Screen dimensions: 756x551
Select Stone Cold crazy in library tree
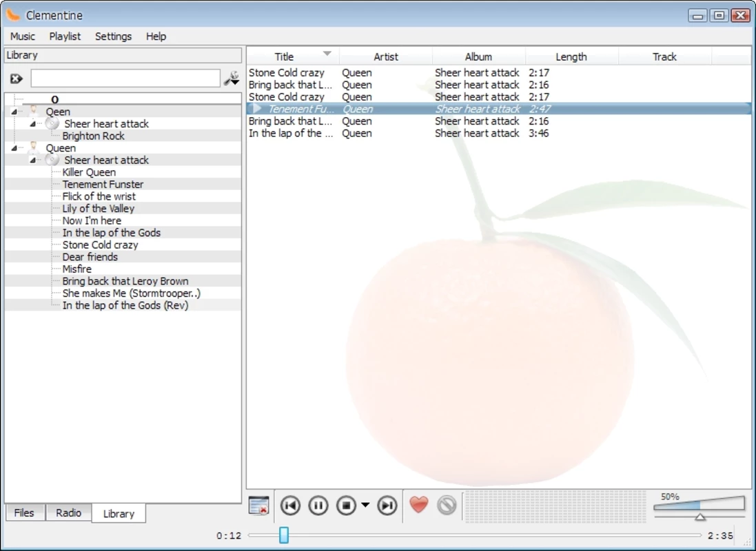click(x=101, y=245)
